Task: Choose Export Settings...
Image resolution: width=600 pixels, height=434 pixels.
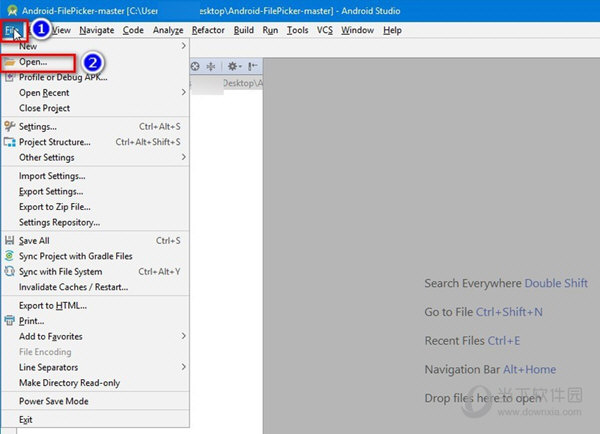Action: coord(95,191)
